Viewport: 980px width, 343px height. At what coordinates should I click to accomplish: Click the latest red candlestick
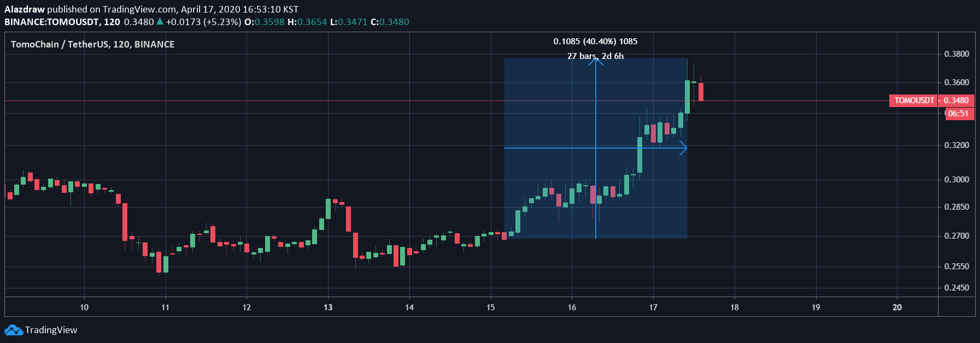701,91
